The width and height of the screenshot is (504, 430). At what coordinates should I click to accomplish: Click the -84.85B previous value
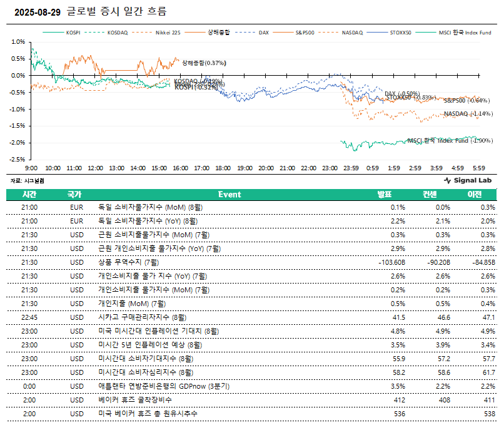pyautogui.click(x=484, y=262)
